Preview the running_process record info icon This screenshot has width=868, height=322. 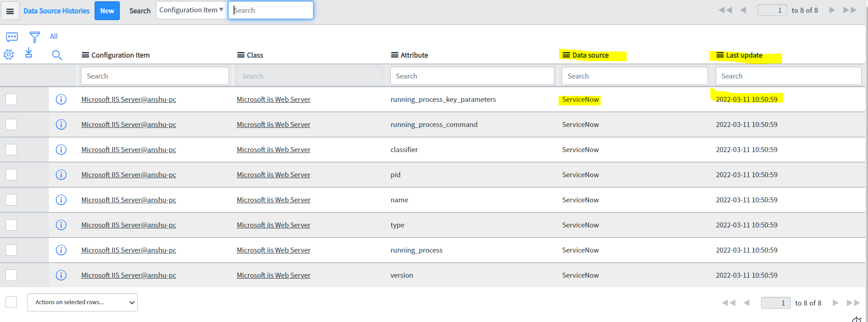[x=61, y=250]
